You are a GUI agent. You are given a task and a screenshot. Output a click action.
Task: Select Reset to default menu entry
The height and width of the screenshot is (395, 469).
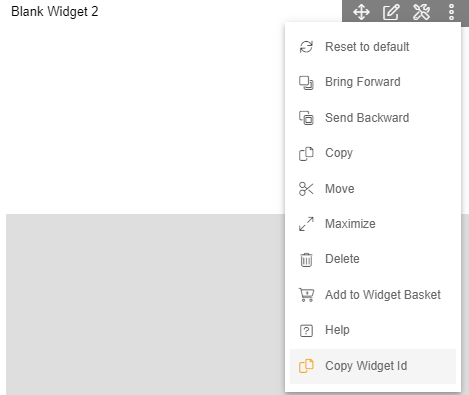pos(373,47)
